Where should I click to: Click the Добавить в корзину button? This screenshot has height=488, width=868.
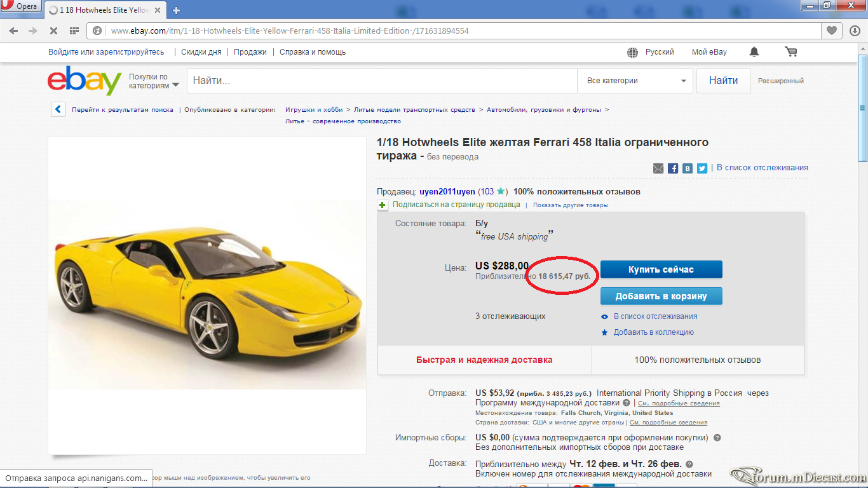coord(661,296)
